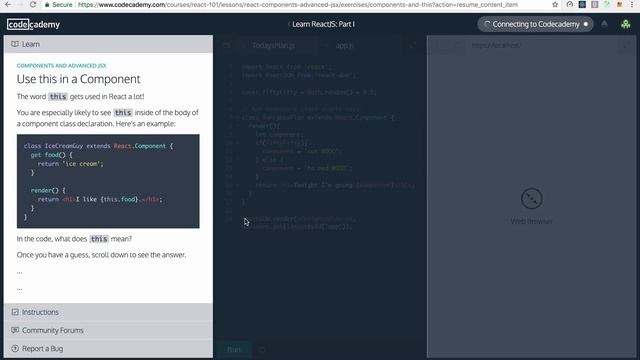
Task: Click the Report a Bug icon
Action: (x=15, y=348)
